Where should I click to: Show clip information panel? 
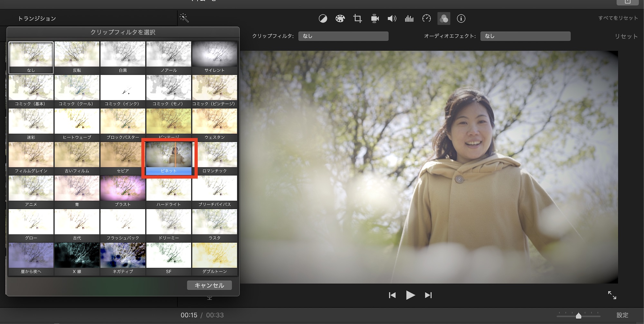coord(461,19)
